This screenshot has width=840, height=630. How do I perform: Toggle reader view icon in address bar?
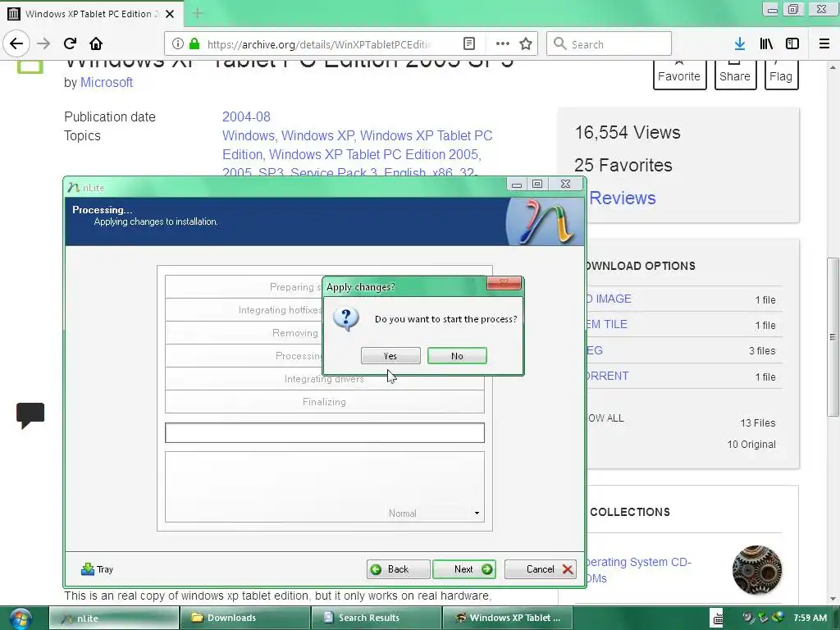pos(468,44)
